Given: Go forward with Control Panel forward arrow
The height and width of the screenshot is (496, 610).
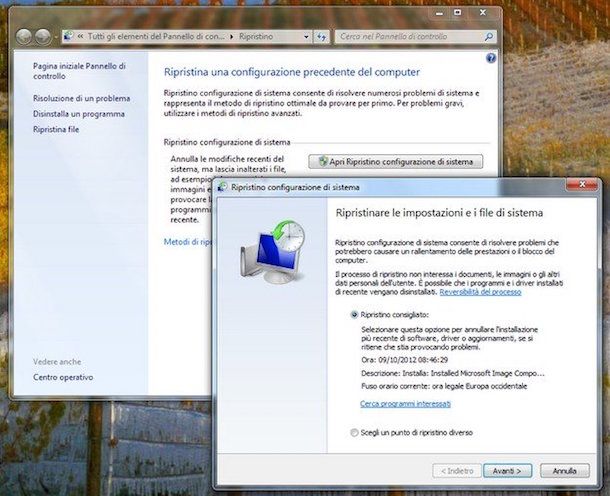Looking at the screenshot, I should tap(43, 37).
